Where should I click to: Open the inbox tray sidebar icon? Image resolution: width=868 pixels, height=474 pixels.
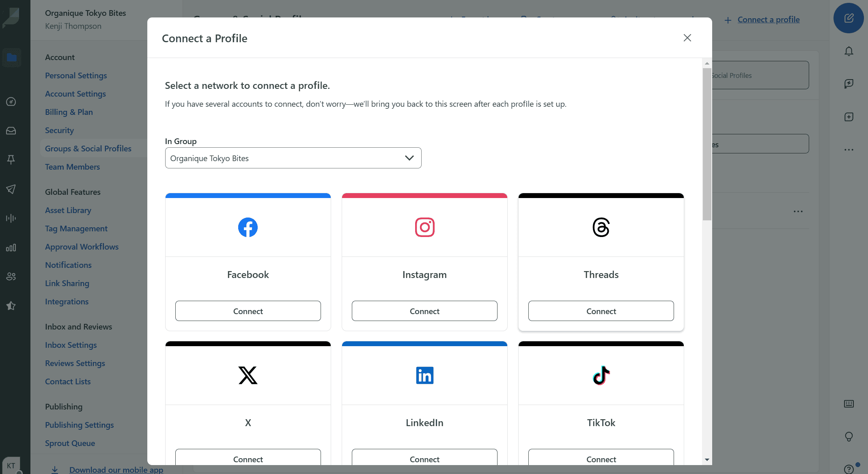point(11,131)
